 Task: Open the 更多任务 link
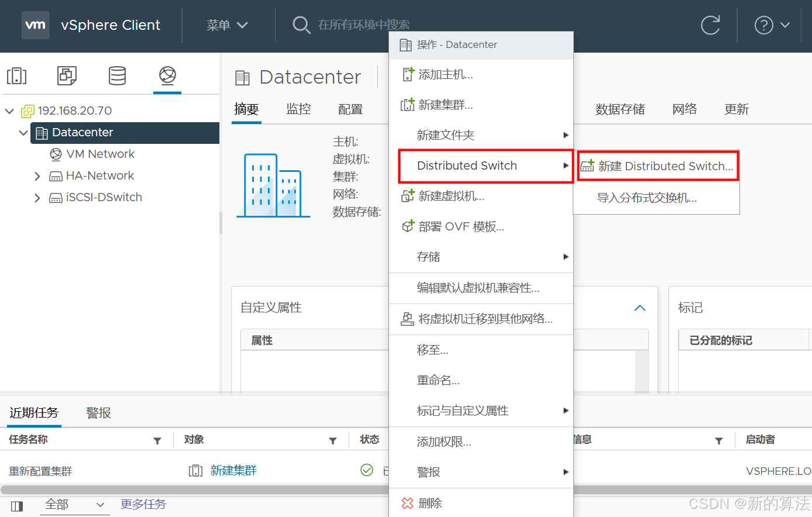tap(143, 504)
